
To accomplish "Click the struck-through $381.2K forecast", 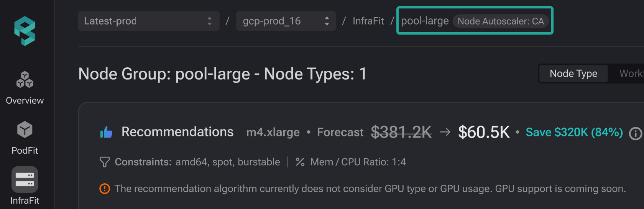I will click(401, 132).
